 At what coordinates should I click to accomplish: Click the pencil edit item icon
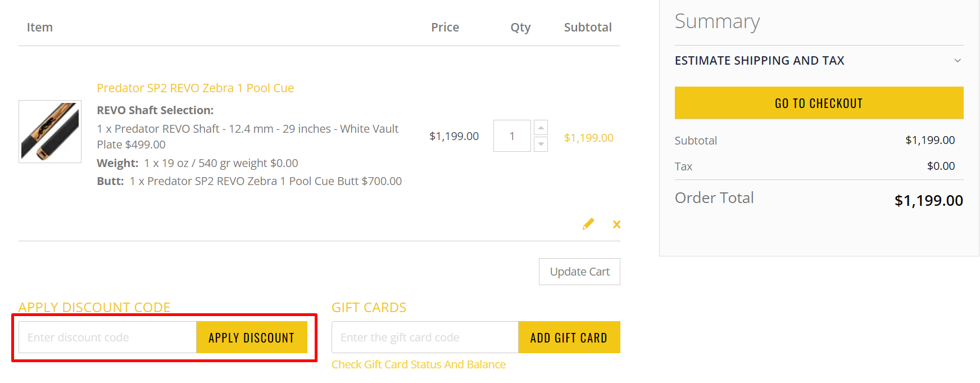pos(588,224)
